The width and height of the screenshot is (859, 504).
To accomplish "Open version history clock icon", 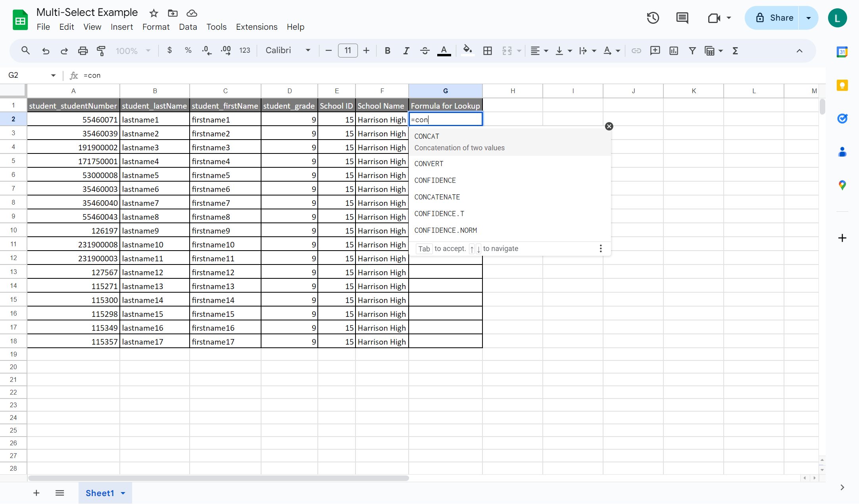I will [653, 18].
